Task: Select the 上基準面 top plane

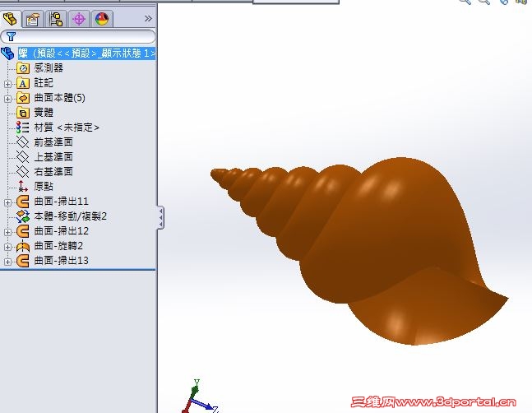Action: (x=53, y=157)
